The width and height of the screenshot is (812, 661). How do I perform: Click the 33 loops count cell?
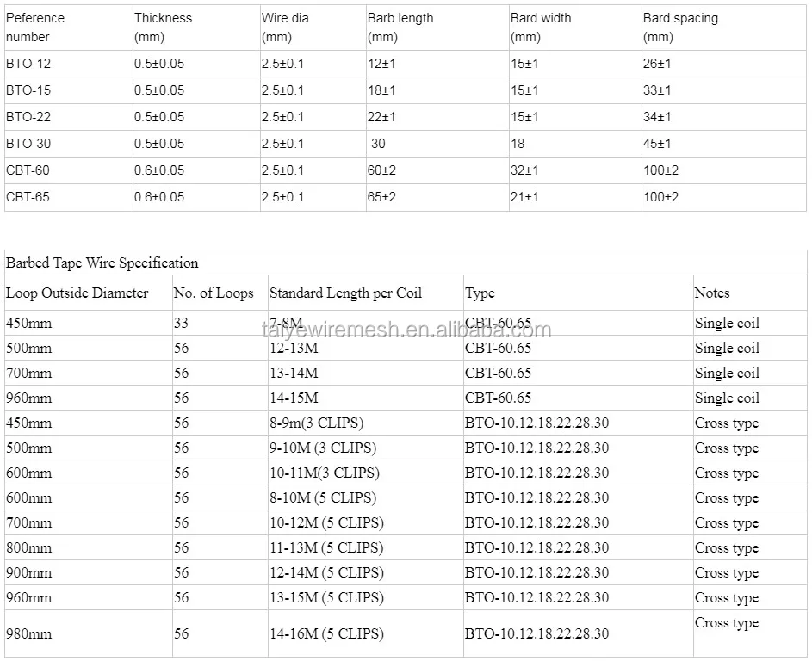[181, 324]
